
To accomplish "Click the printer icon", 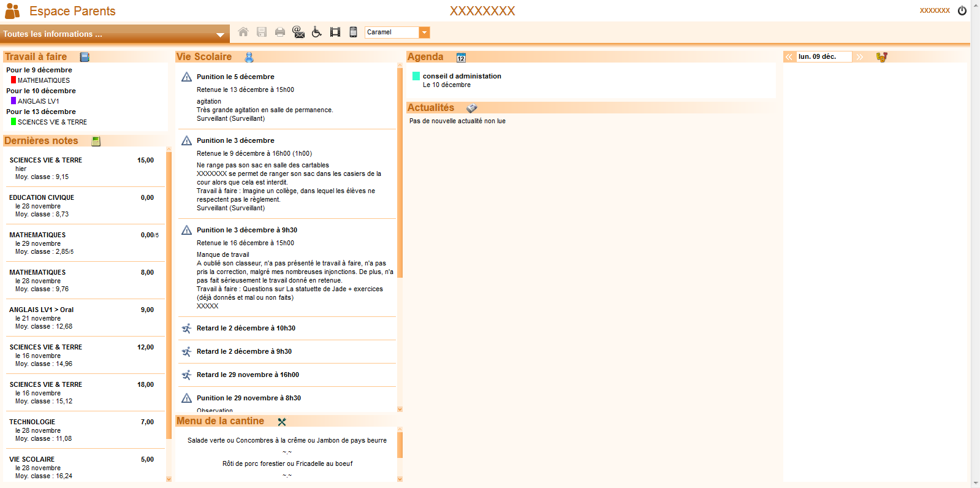I will click(280, 32).
